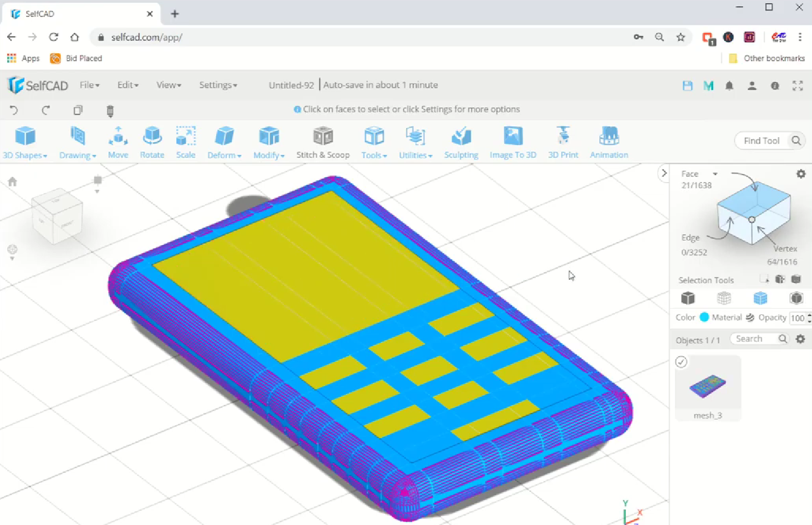812x525 pixels.
Task: Open notifications bell
Action: (x=730, y=85)
